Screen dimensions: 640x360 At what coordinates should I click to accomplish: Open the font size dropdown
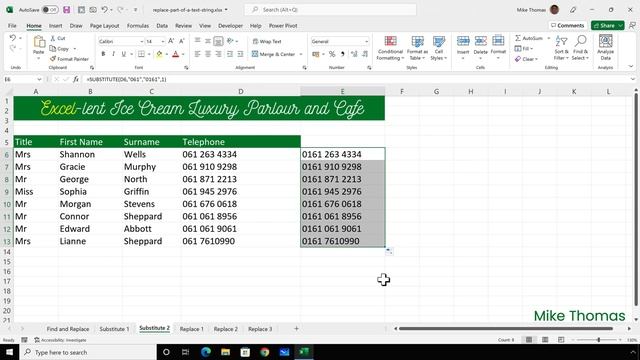point(162,42)
